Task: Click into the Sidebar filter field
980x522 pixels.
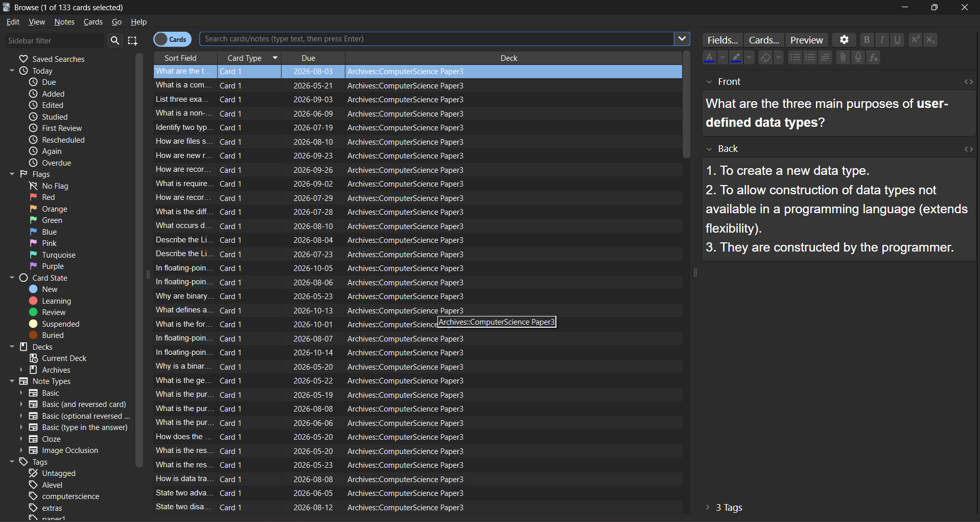Action: click(55, 41)
